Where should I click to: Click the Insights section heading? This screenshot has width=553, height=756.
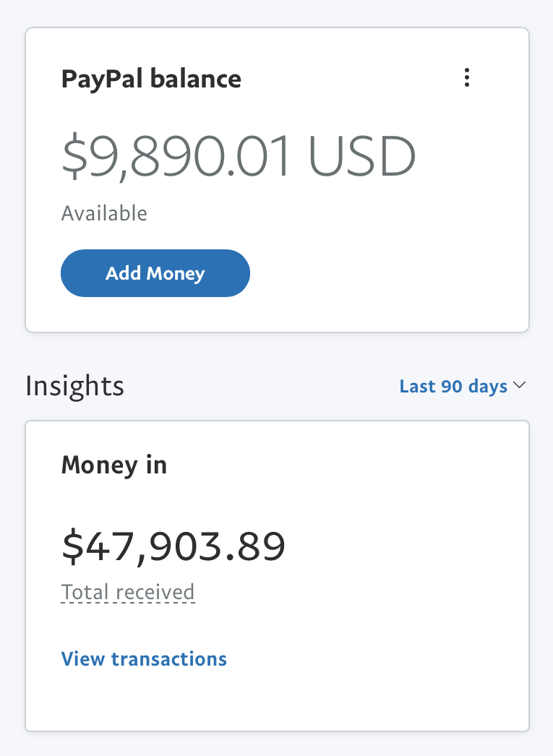[x=74, y=386]
